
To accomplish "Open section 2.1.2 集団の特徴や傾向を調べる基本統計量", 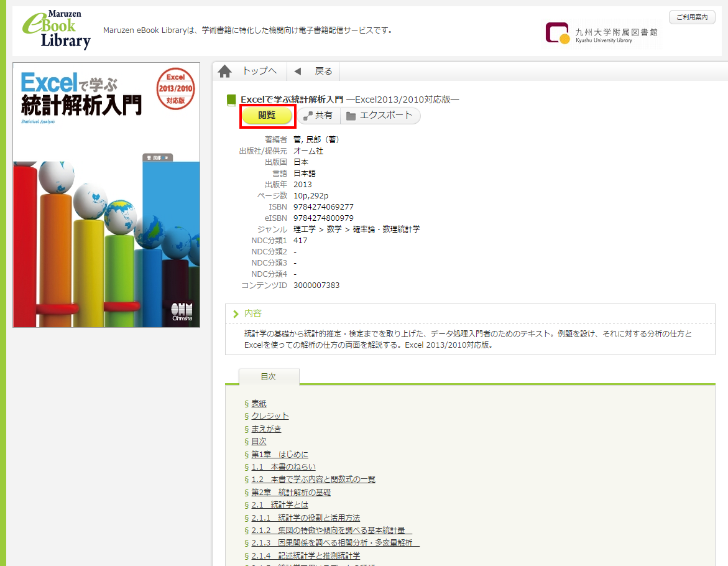I will point(331,531).
